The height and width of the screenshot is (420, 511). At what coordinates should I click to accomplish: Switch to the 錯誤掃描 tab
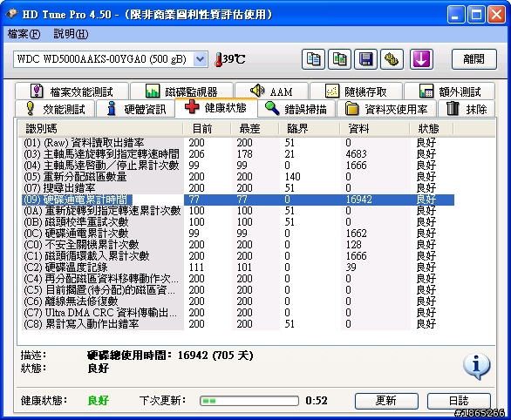[296, 109]
